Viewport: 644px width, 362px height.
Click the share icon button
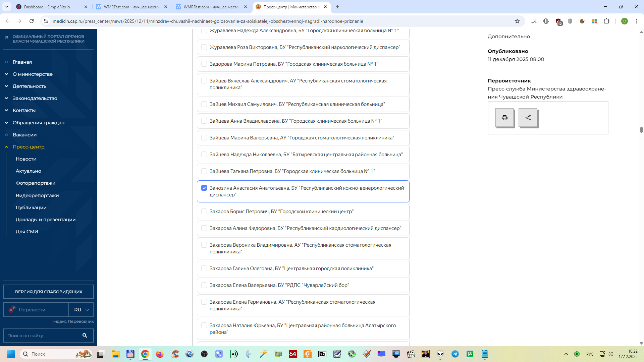click(x=528, y=118)
